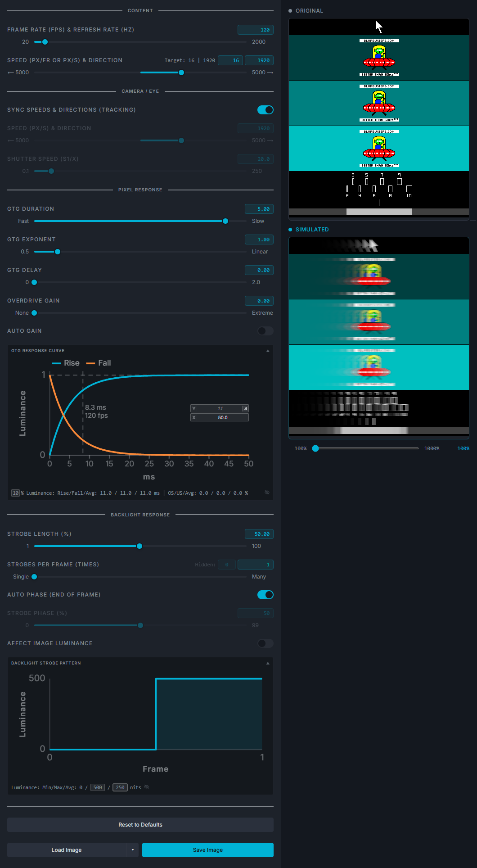Image resolution: width=477 pixels, height=868 pixels.
Task: Click the auto 'A' button beside Y field
Action: point(245,408)
